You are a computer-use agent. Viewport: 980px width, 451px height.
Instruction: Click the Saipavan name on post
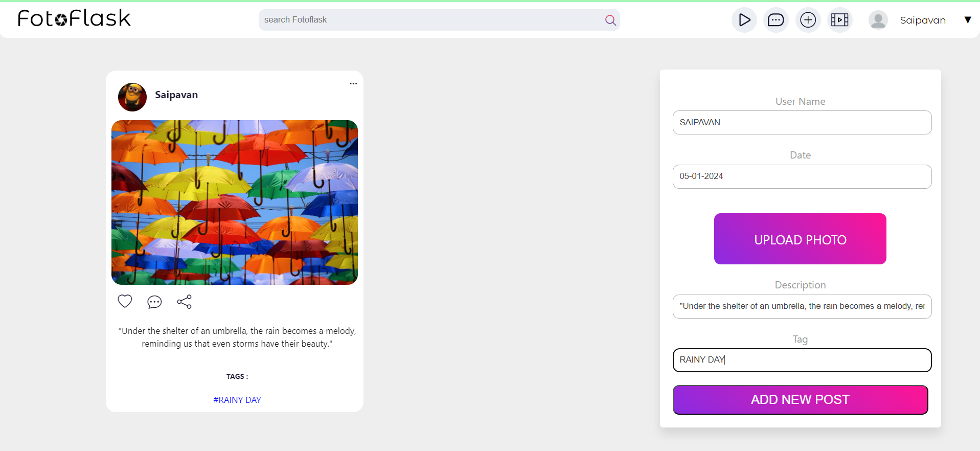tap(176, 95)
